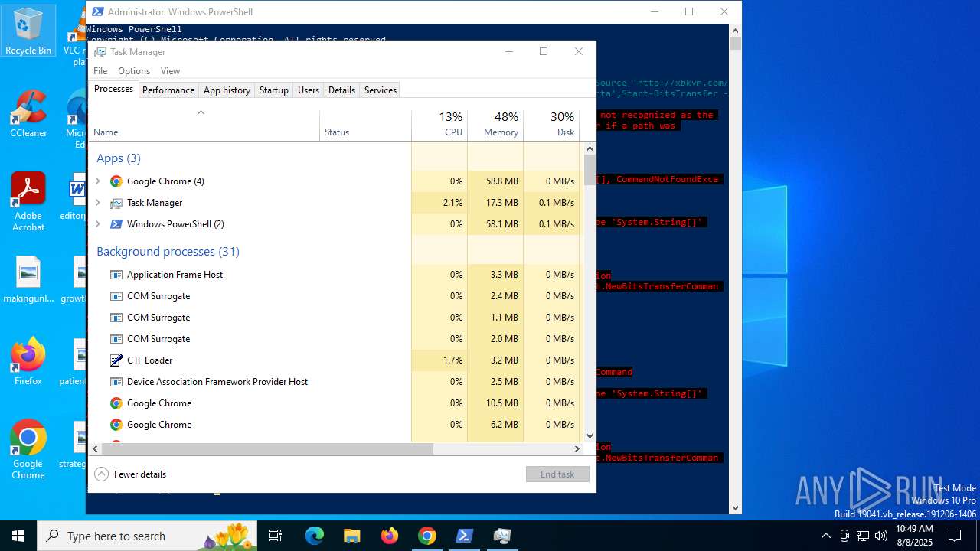Click the horizontal scrollbar right arrow

point(578,448)
